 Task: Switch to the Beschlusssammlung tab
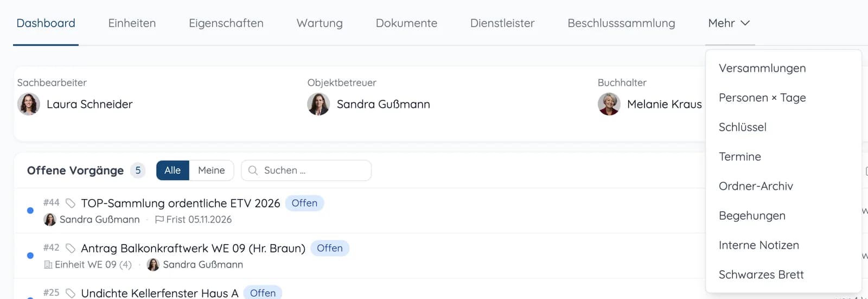[621, 23]
